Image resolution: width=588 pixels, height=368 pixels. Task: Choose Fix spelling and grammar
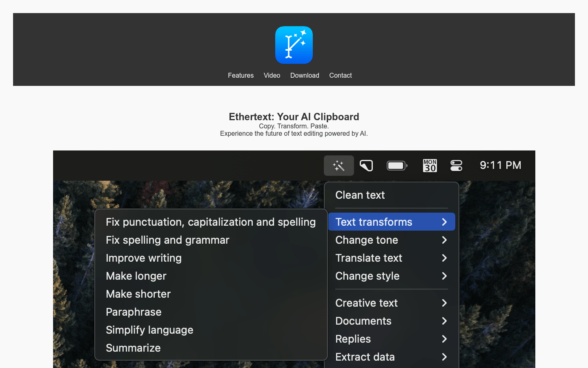(167, 240)
